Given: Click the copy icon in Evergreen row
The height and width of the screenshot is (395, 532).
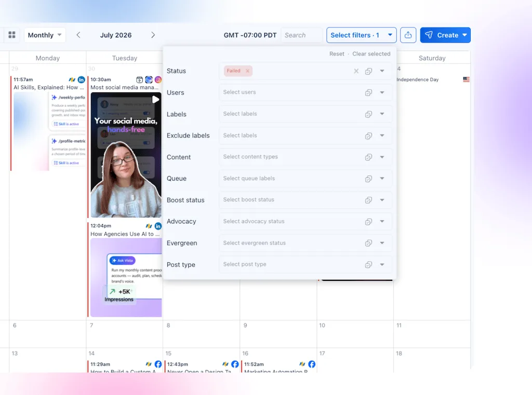Looking at the screenshot, I should click(368, 243).
